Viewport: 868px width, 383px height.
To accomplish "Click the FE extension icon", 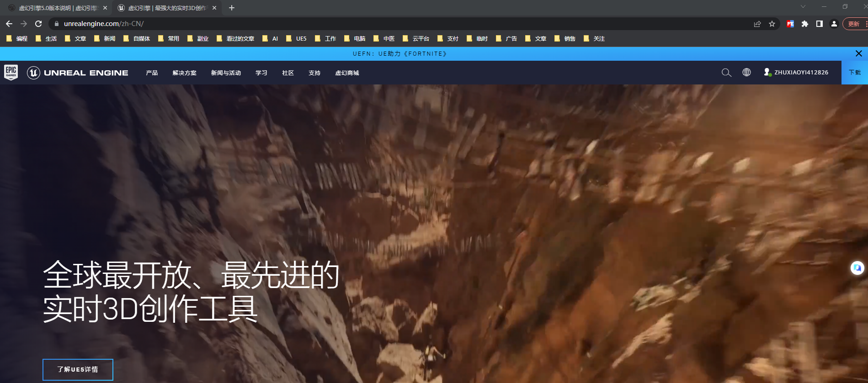I will [x=790, y=24].
